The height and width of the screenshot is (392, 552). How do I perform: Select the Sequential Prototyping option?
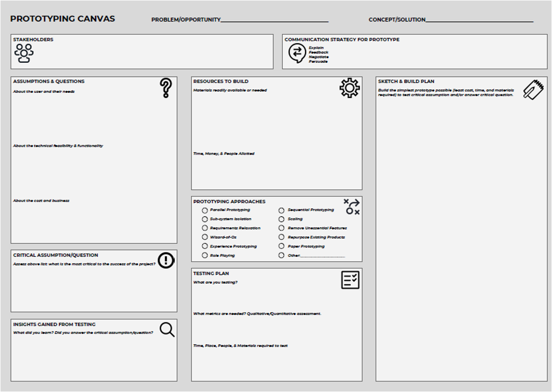[x=281, y=211]
